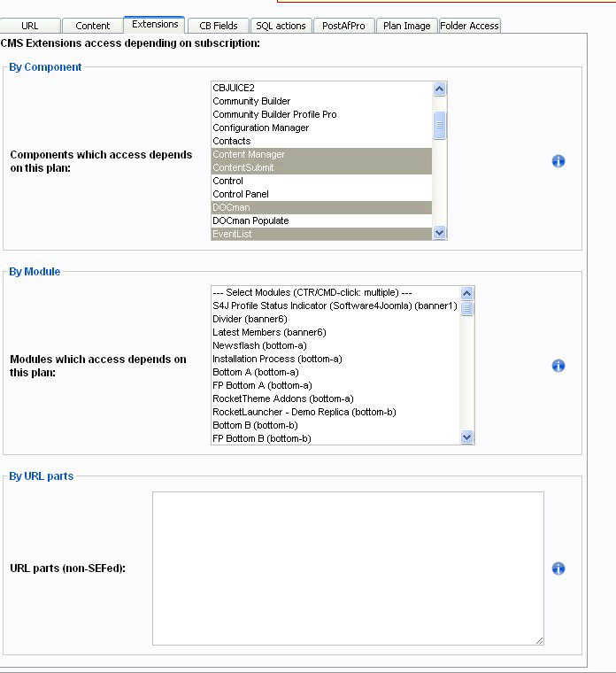Open the Content tab

(x=93, y=26)
